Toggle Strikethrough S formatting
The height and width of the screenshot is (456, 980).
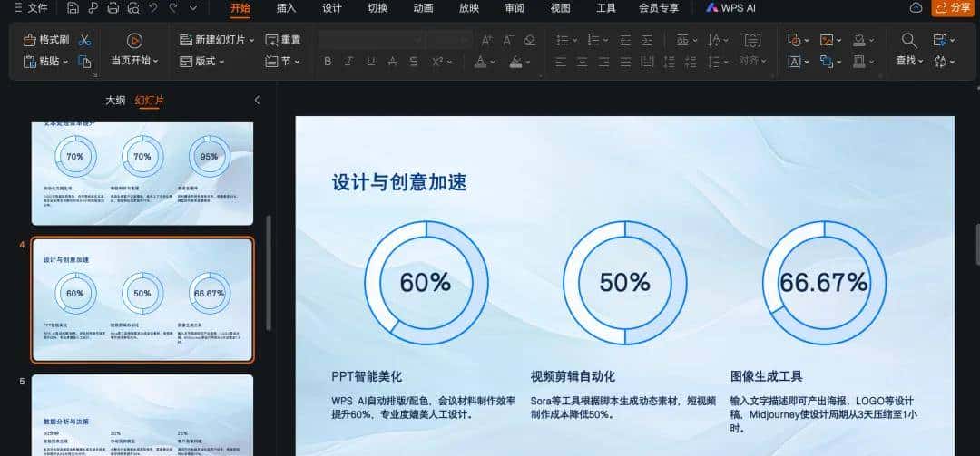tap(413, 62)
